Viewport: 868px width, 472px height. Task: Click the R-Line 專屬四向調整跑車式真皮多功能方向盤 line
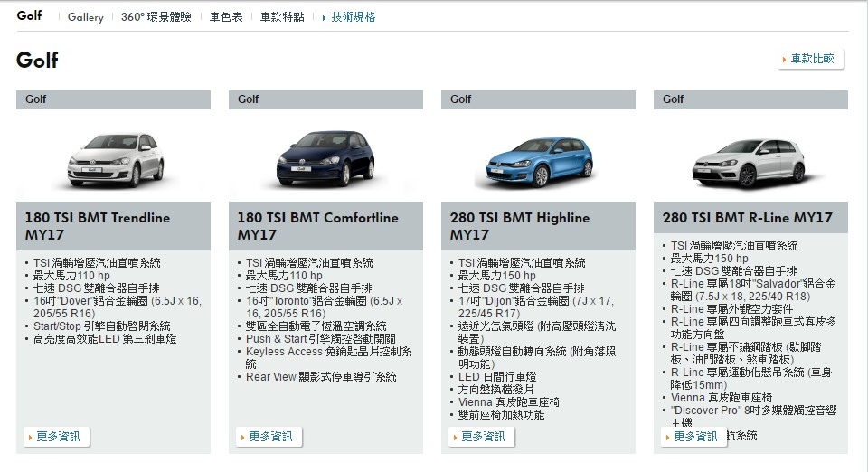point(753,327)
